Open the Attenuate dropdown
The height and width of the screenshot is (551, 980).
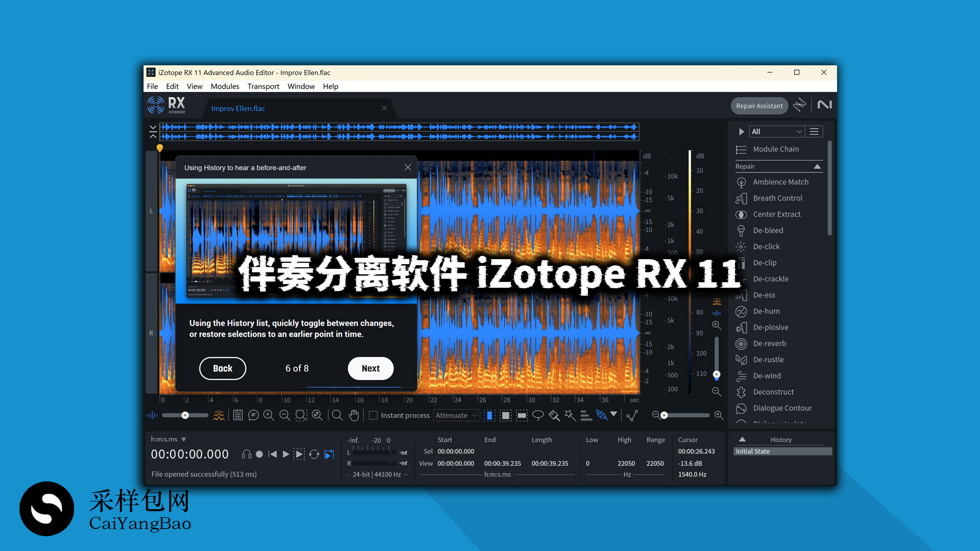(x=456, y=415)
